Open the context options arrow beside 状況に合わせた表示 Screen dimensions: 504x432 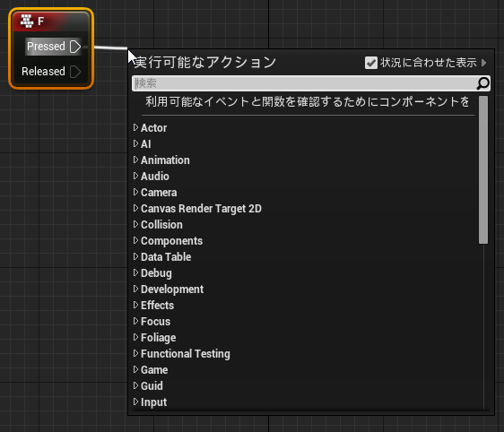click(484, 63)
